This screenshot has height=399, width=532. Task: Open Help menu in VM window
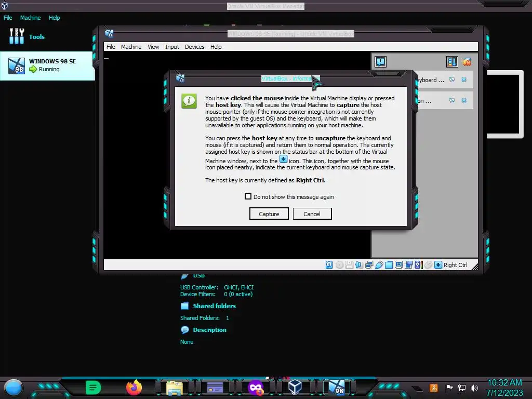[216, 47]
